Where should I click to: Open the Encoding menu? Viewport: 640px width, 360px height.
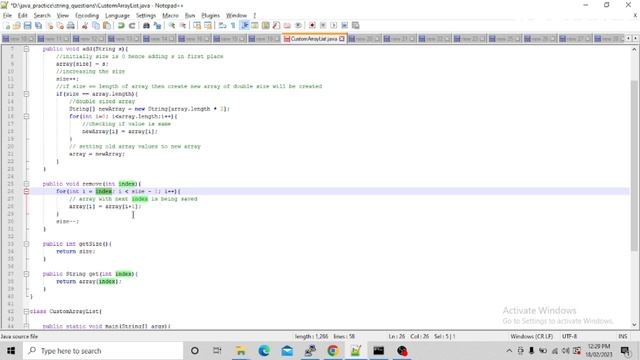(x=87, y=16)
